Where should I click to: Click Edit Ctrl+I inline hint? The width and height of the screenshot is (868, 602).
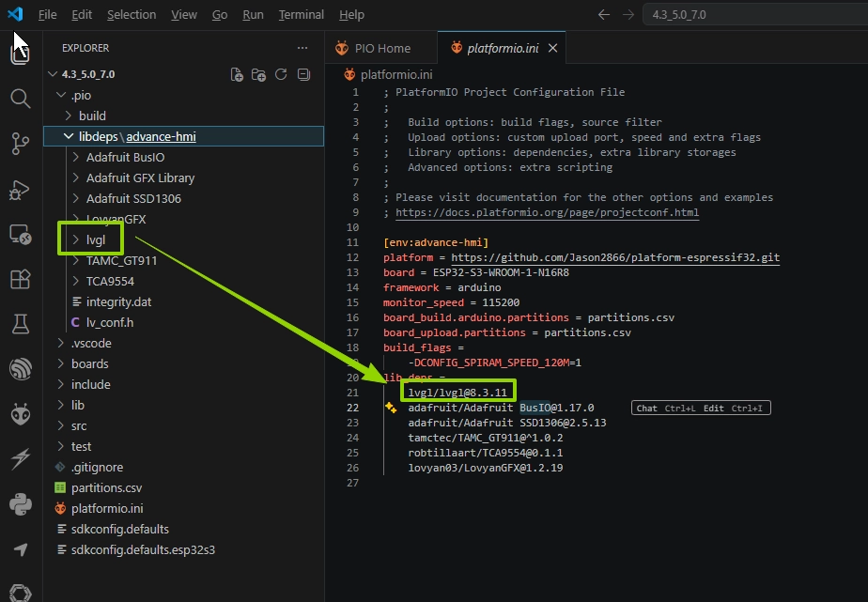[x=733, y=409]
